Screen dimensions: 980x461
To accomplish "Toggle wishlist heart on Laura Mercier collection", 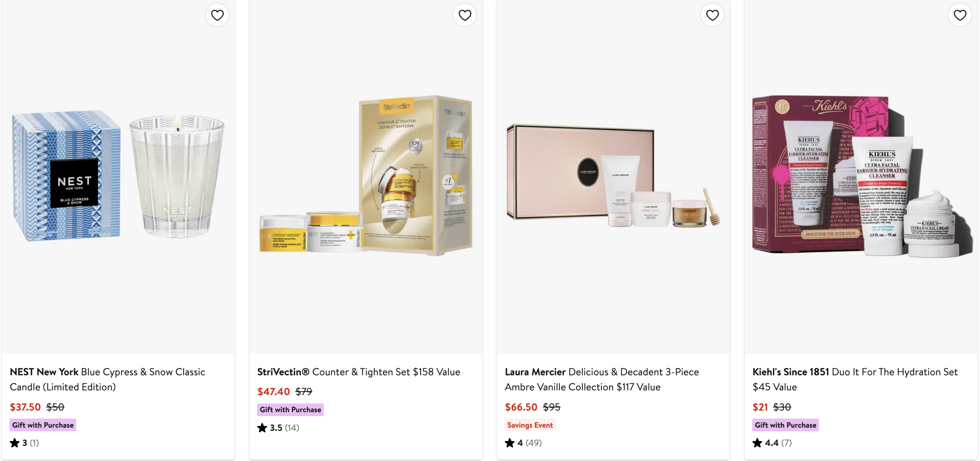I will (x=712, y=15).
